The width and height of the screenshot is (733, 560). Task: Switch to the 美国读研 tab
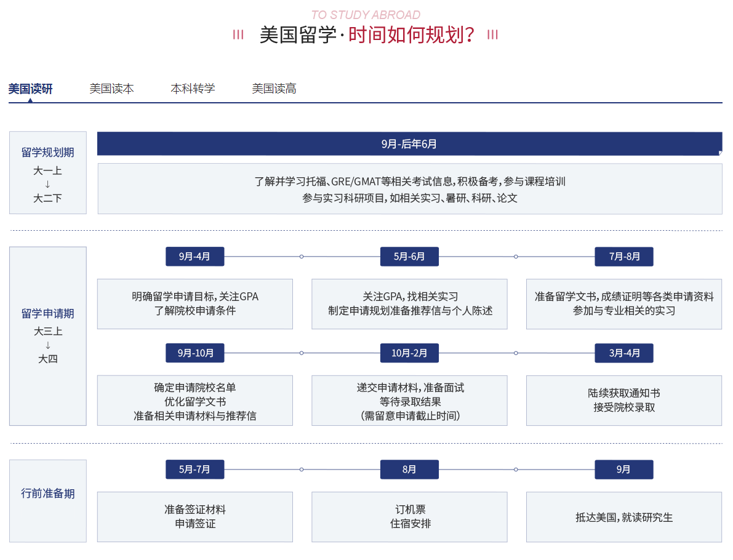pos(30,89)
